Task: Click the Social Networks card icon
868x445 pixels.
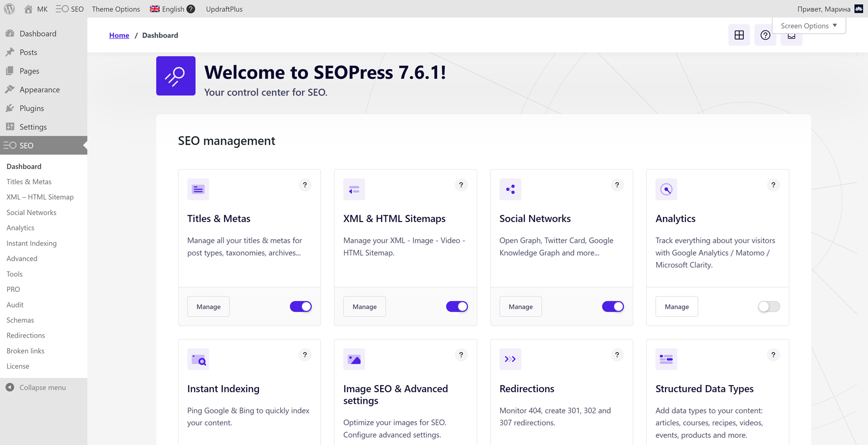Action: (510, 189)
